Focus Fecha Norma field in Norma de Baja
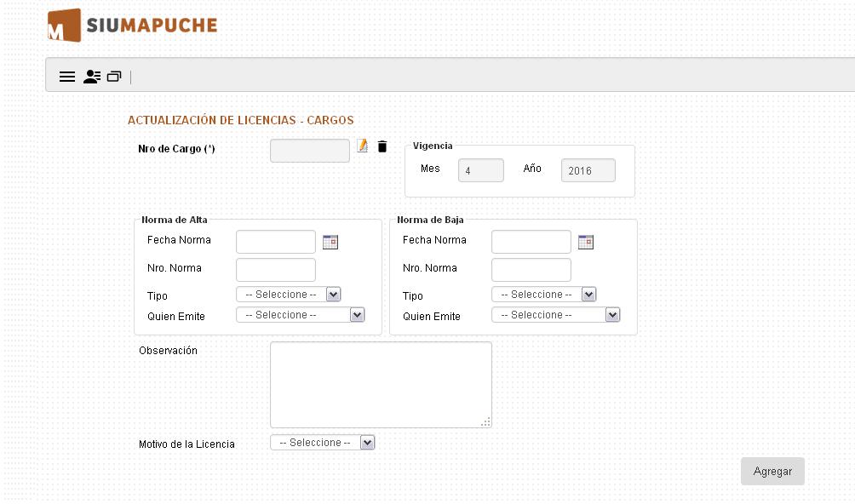 [x=531, y=242]
